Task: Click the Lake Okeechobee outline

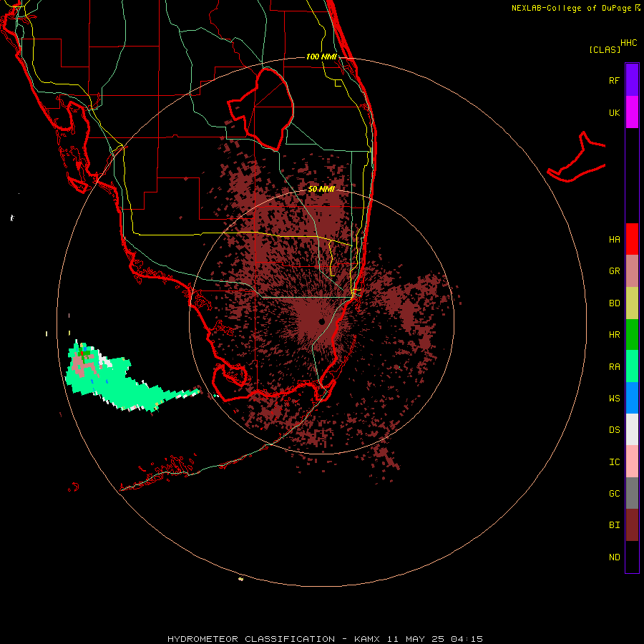Action: [x=261, y=109]
